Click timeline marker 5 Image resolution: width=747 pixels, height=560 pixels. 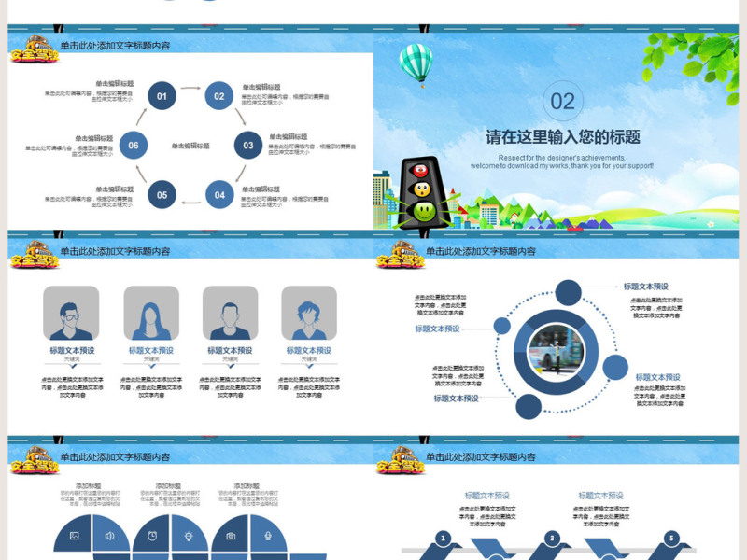coord(669,537)
